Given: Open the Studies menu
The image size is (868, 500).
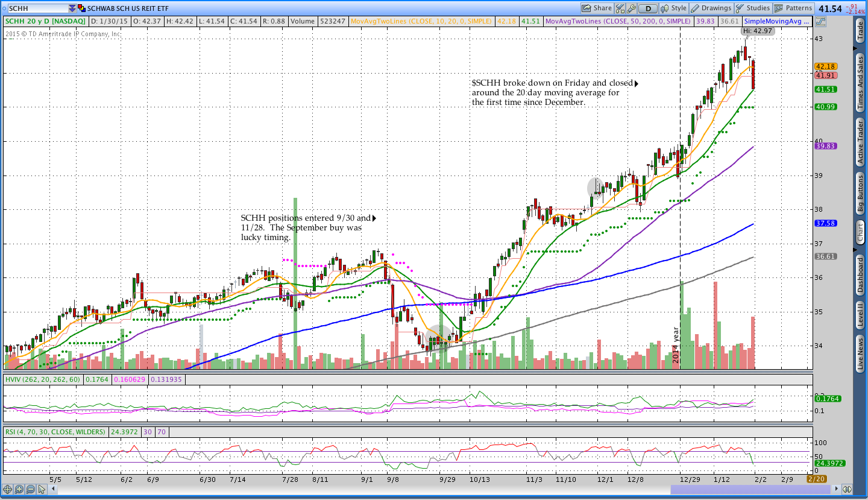Looking at the screenshot, I should [753, 8].
